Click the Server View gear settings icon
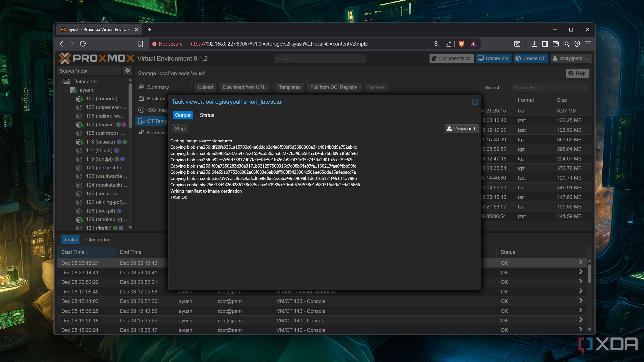644x362 pixels. [x=128, y=70]
